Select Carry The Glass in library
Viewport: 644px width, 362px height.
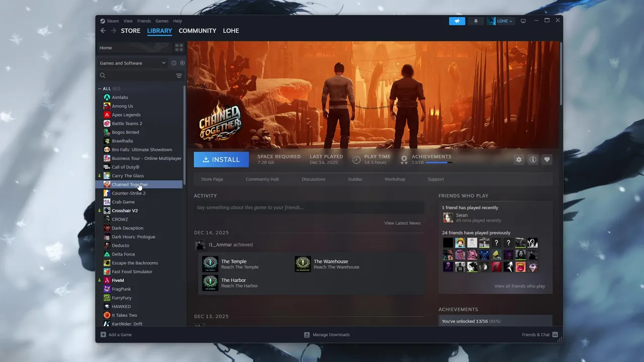[x=128, y=176]
